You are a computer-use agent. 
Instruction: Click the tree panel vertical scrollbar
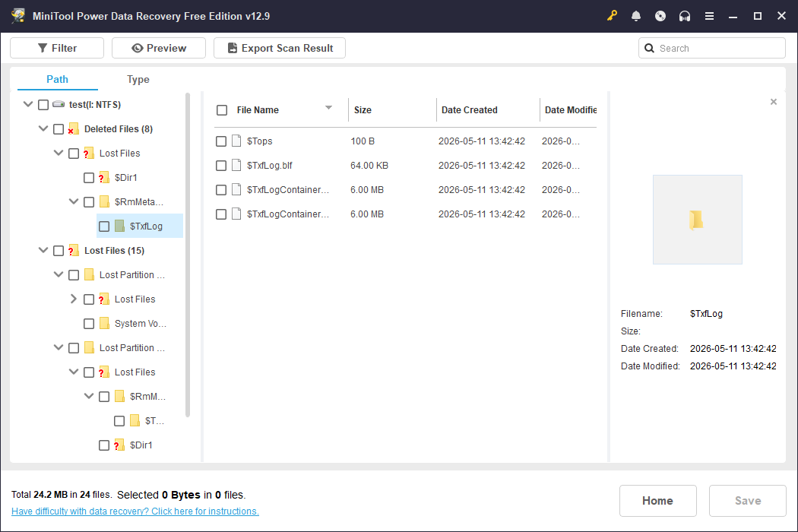click(x=188, y=255)
